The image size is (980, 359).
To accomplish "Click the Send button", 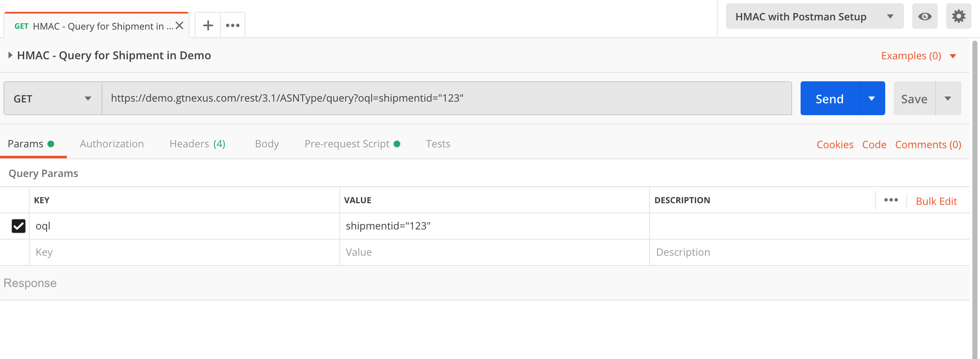I will (829, 98).
